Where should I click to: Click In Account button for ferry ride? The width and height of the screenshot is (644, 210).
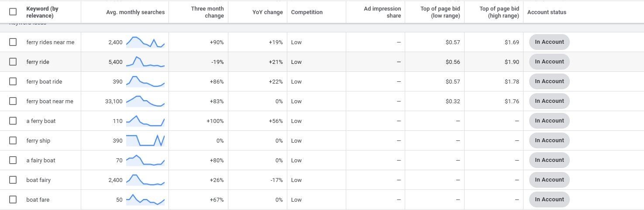pos(549,62)
